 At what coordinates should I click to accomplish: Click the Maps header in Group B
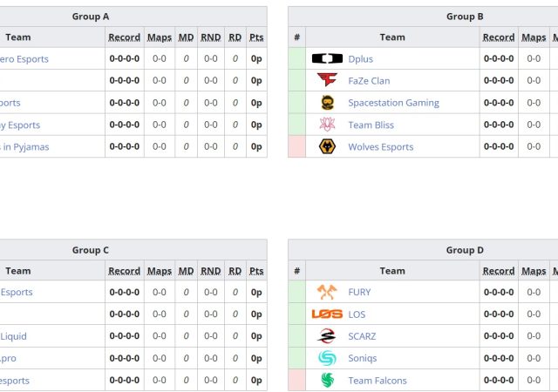(x=534, y=37)
